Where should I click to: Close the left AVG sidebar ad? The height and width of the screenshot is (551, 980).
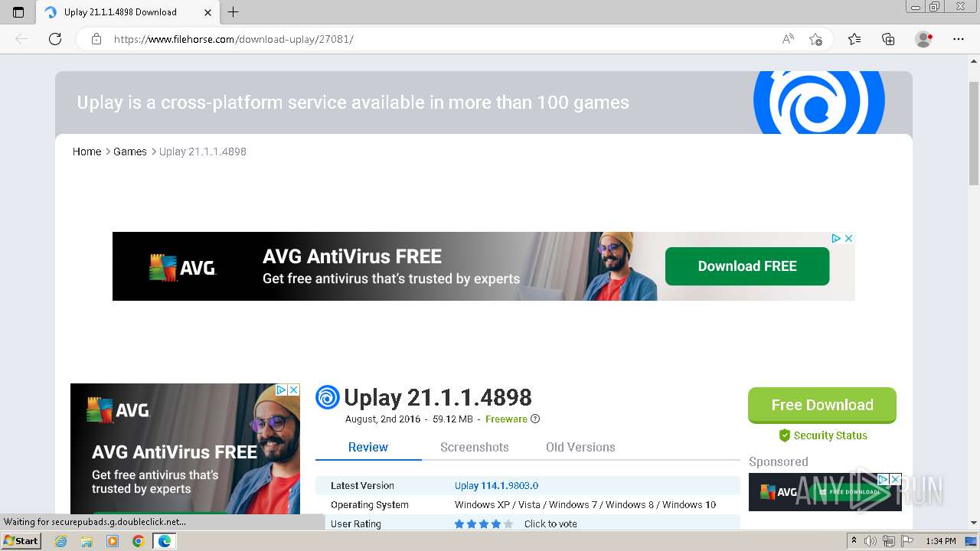point(293,390)
